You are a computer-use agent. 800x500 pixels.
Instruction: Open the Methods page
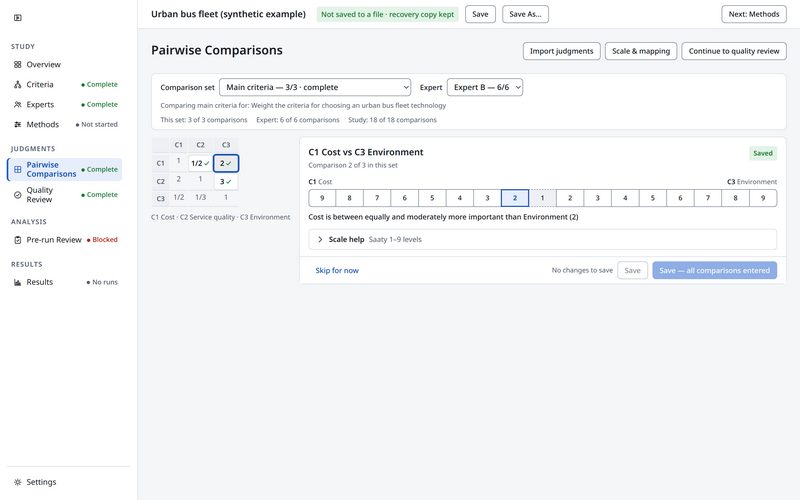(65, 124)
